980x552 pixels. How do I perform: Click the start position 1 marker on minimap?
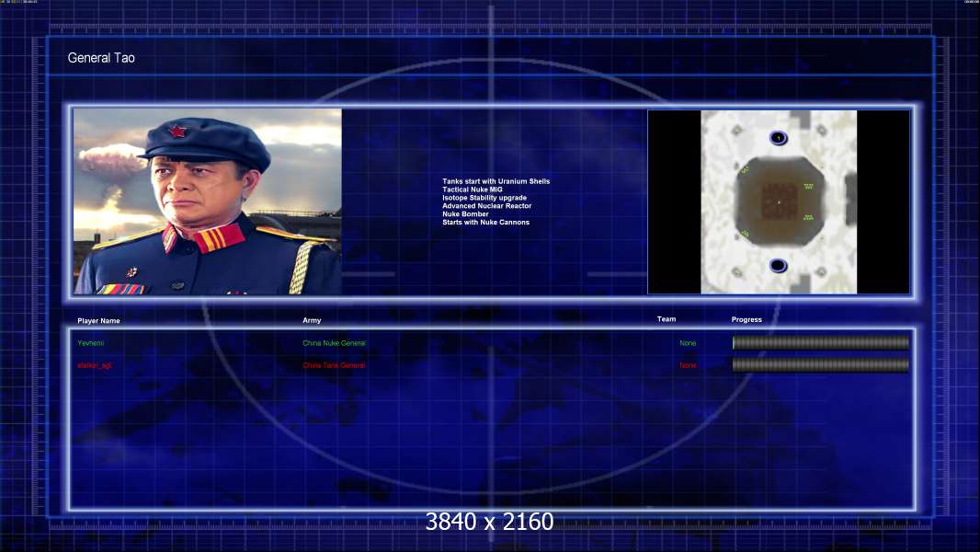pos(778,138)
